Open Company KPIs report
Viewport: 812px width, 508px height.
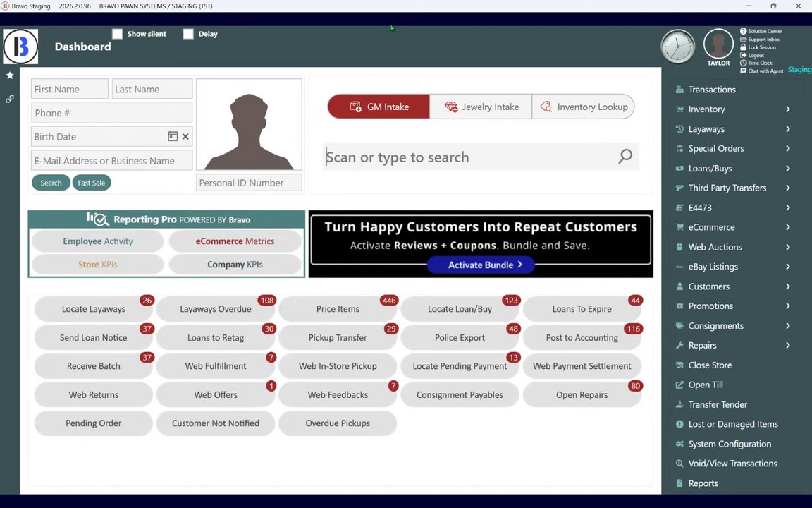[x=235, y=265]
